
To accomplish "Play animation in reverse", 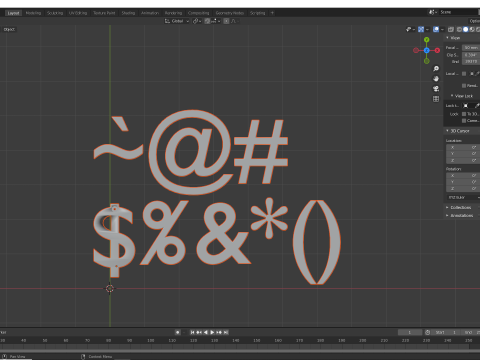I will (206, 332).
